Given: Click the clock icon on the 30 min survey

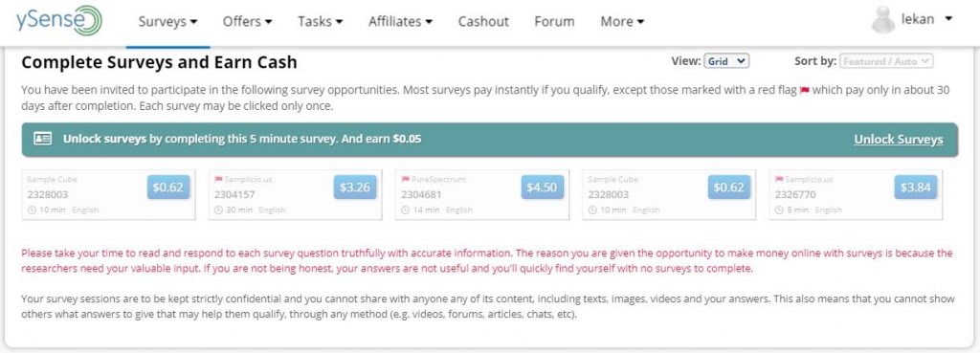Looking at the screenshot, I should click(218, 210).
